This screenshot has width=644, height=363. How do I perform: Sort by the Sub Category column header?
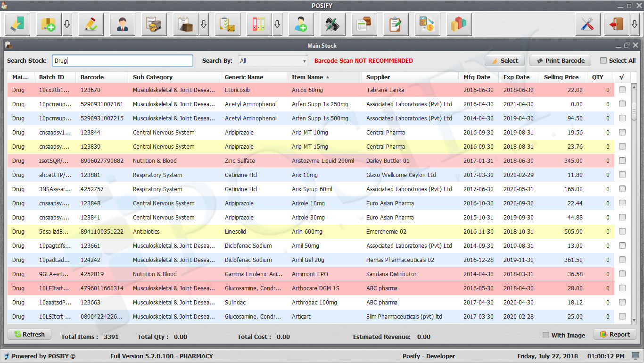pos(174,77)
